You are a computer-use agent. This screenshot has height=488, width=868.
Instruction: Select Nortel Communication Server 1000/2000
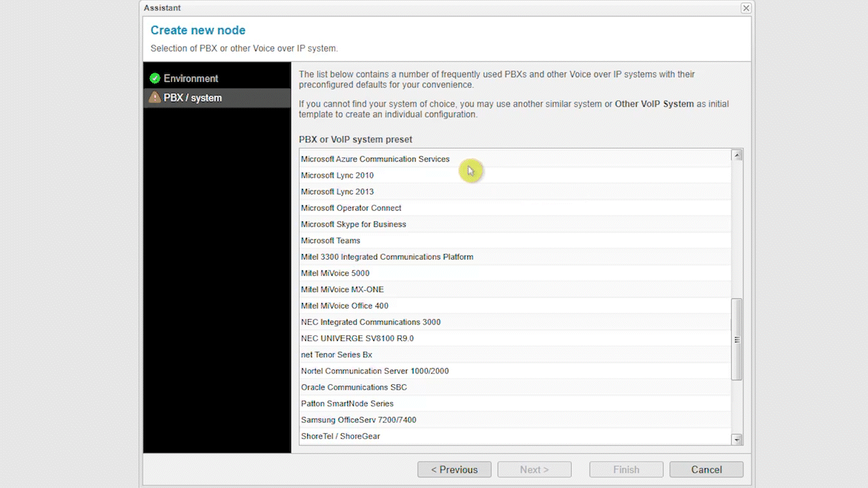click(515, 371)
